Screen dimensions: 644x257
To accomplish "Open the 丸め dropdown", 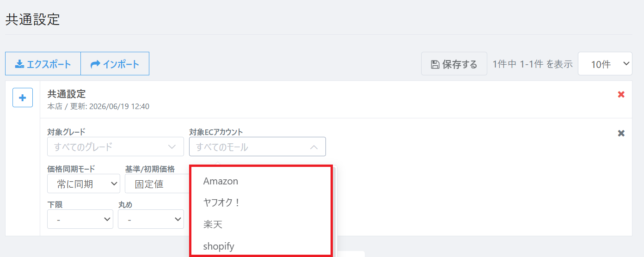I will tap(151, 219).
